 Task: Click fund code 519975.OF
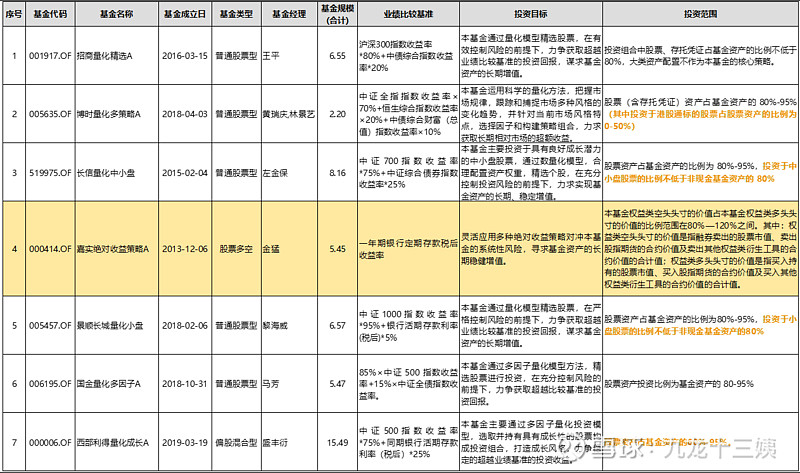point(50,173)
